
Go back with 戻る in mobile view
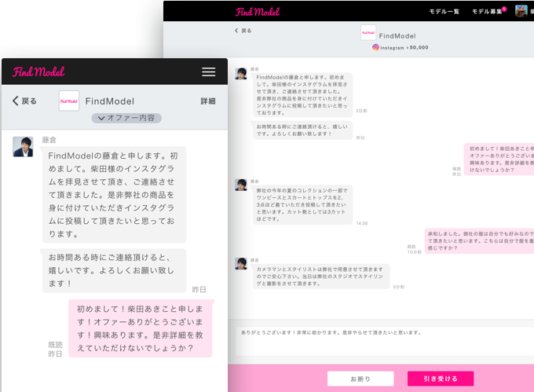(24, 101)
